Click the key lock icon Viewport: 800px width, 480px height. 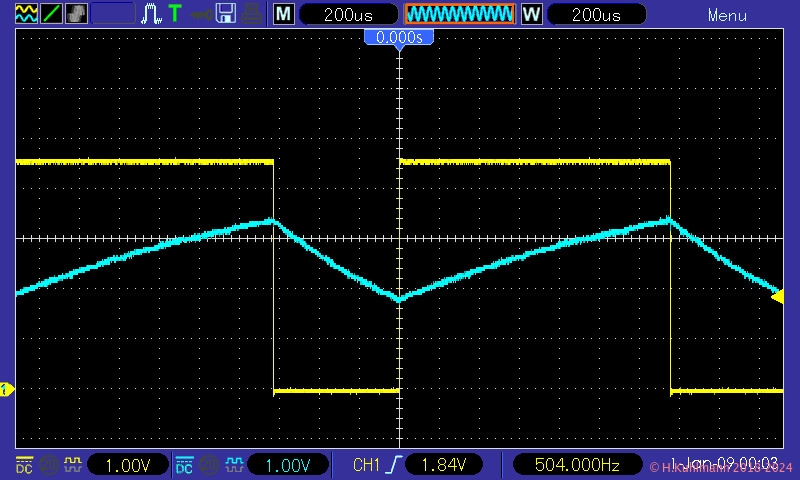point(201,14)
